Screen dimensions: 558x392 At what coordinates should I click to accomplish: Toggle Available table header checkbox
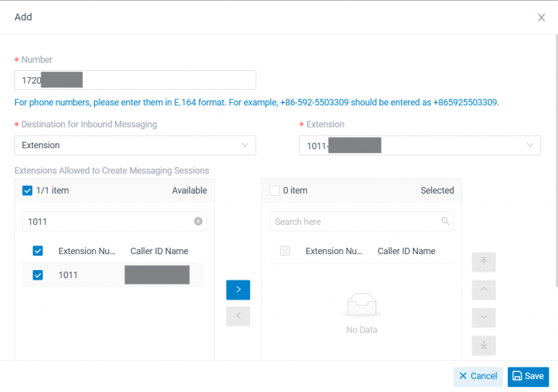pos(37,251)
